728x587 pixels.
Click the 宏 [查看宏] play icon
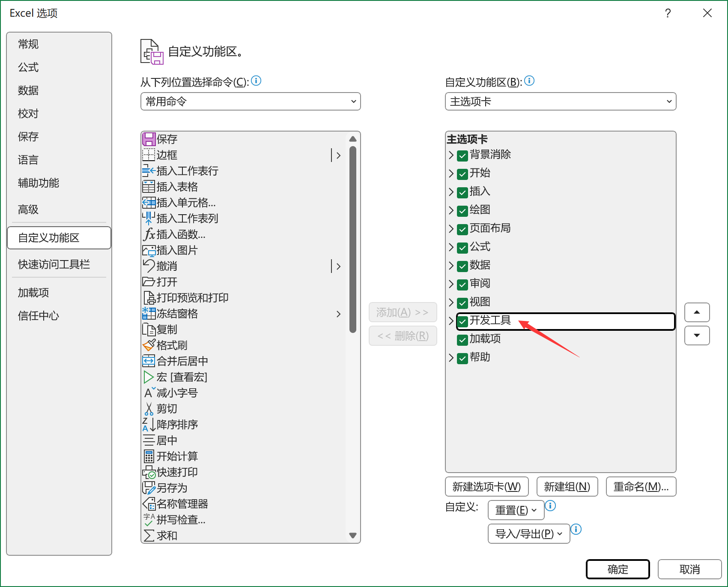click(149, 377)
